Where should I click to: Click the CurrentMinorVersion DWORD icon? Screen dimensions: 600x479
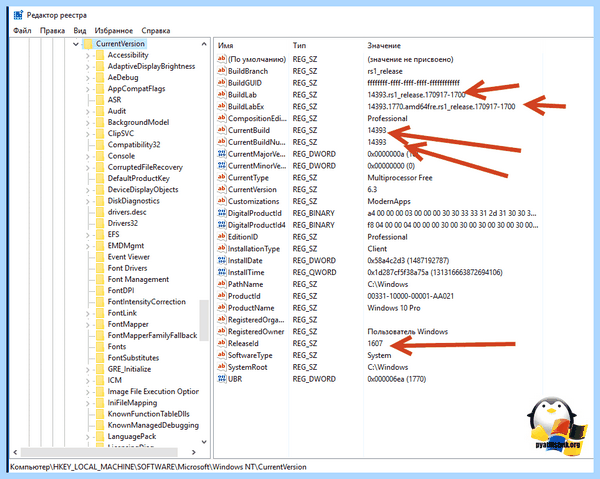(222, 166)
